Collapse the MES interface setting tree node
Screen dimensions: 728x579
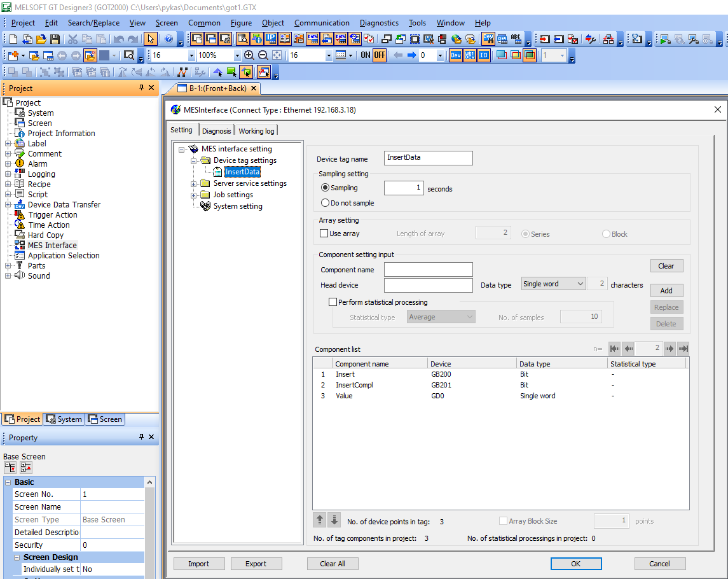click(182, 149)
